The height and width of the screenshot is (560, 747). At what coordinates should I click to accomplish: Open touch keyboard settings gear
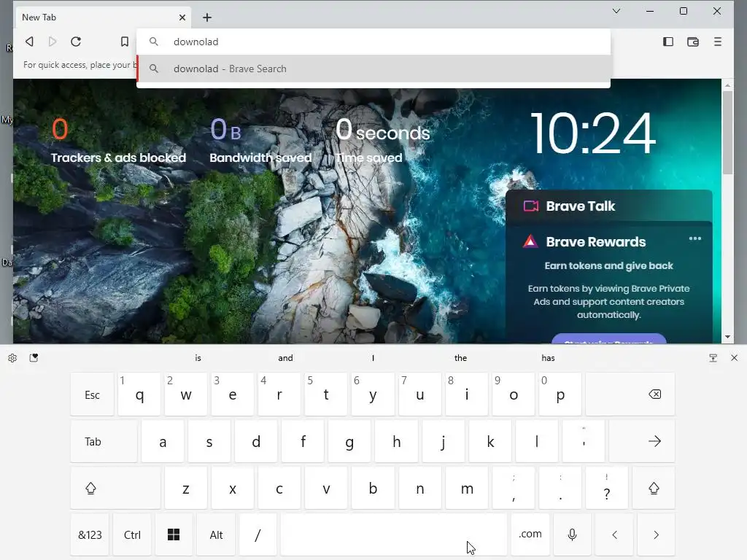(12, 358)
